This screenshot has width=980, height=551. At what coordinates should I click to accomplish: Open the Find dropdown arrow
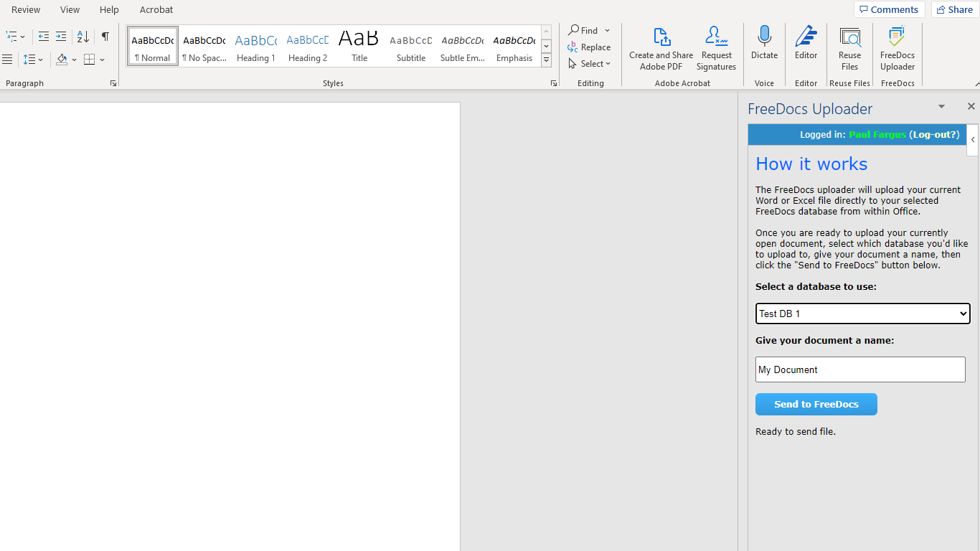coord(607,30)
